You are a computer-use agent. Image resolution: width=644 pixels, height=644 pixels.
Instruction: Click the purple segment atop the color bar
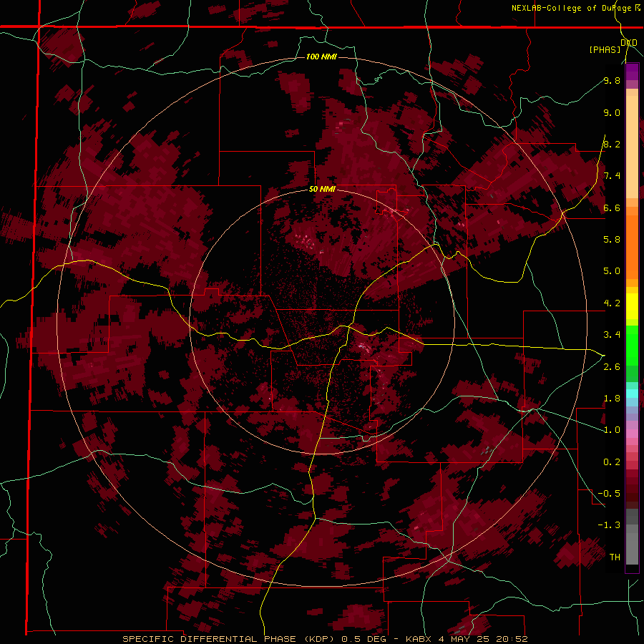coord(632,72)
